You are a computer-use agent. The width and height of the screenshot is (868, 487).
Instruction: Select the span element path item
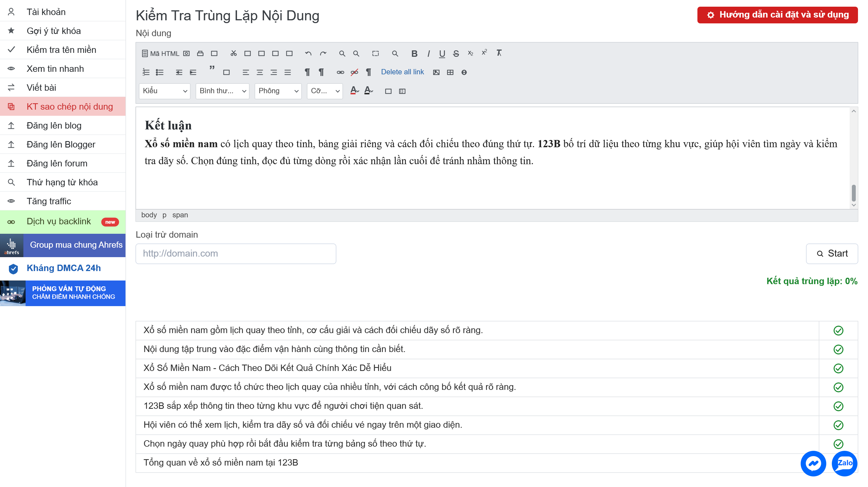coord(180,215)
